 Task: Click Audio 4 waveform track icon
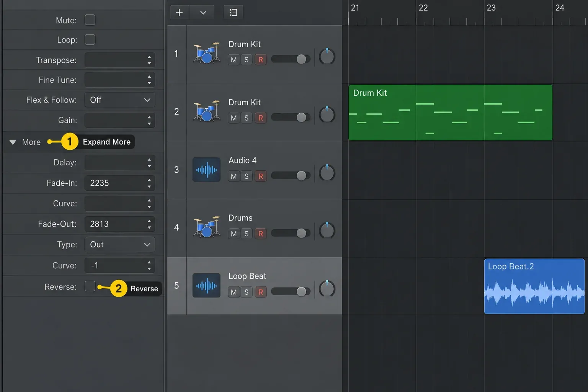coord(206,170)
